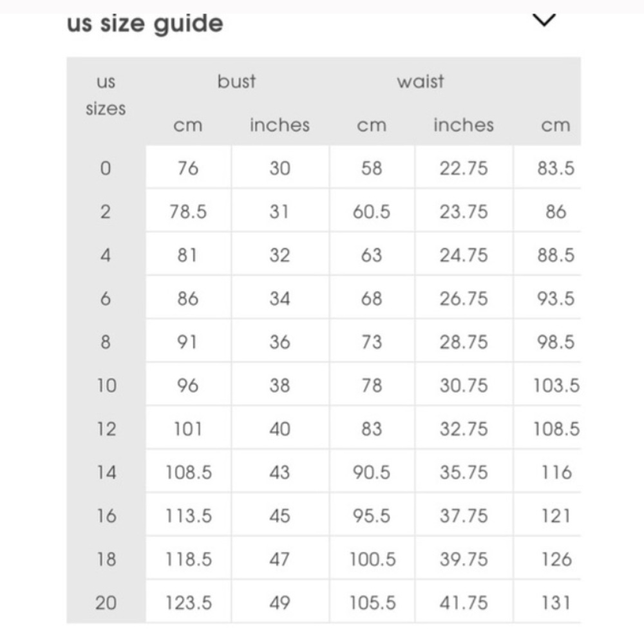Collapse the us size guide chevron
This screenshot has width=644, height=644.
tap(544, 19)
